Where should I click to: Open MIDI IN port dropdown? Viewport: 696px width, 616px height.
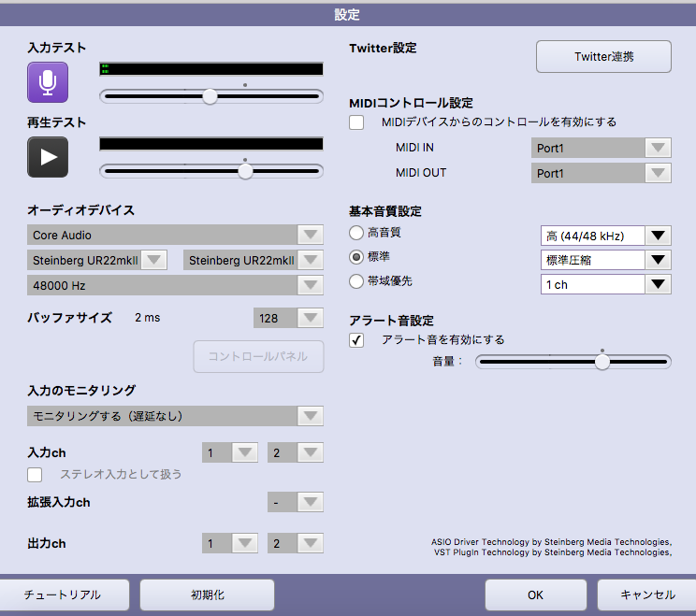point(601,148)
